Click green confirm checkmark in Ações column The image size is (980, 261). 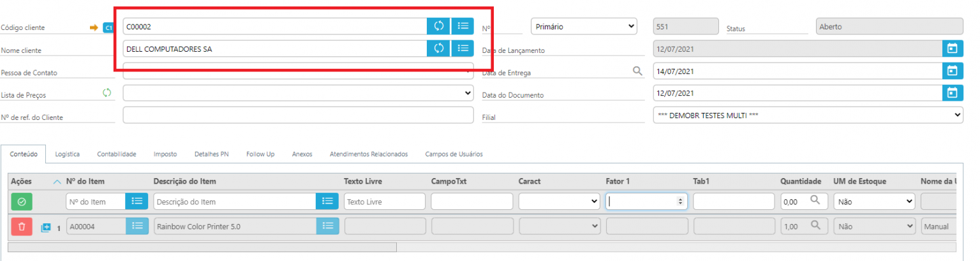tap(22, 202)
